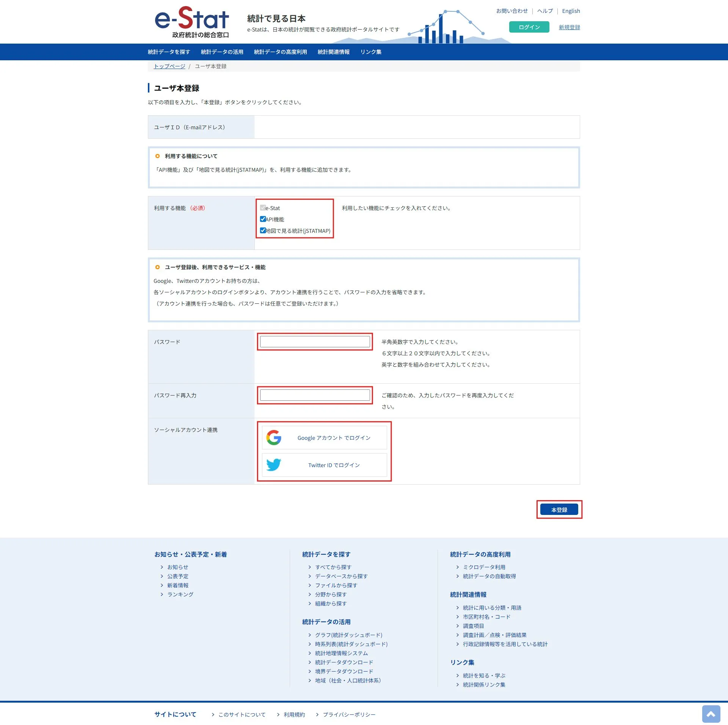Open footer 組織から探す link
The height and width of the screenshot is (725, 728).
click(331, 603)
